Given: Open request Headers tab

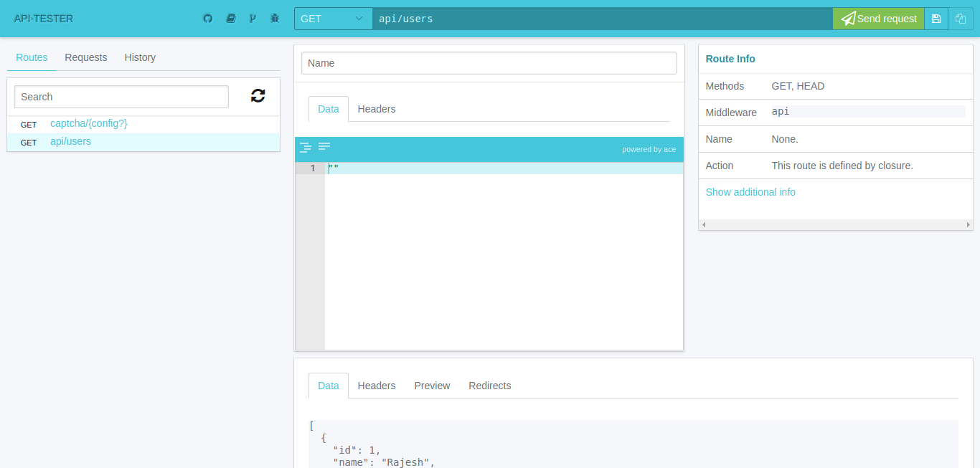Looking at the screenshot, I should point(377,109).
